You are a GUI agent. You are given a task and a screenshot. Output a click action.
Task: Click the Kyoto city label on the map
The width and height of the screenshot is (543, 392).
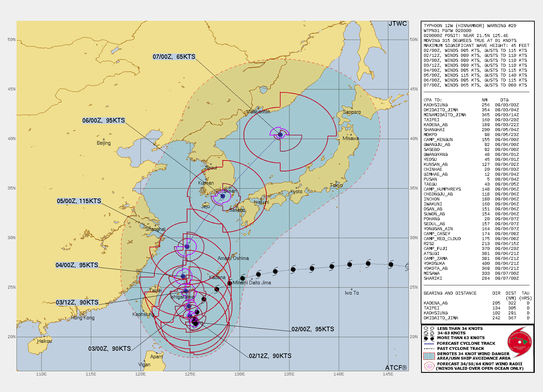(296, 192)
